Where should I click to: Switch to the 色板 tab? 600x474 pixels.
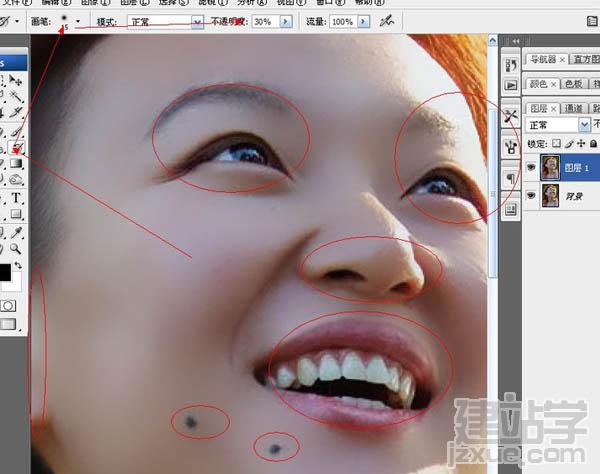coord(573,84)
